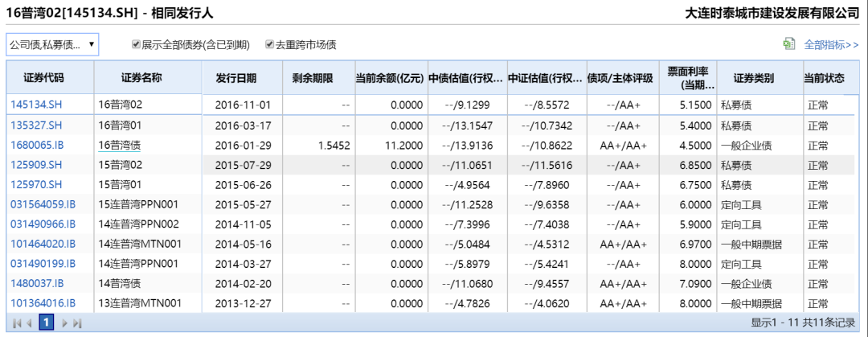Select page number 1 button
This screenshot has height=337, width=868.
click(x=47, y=323)
